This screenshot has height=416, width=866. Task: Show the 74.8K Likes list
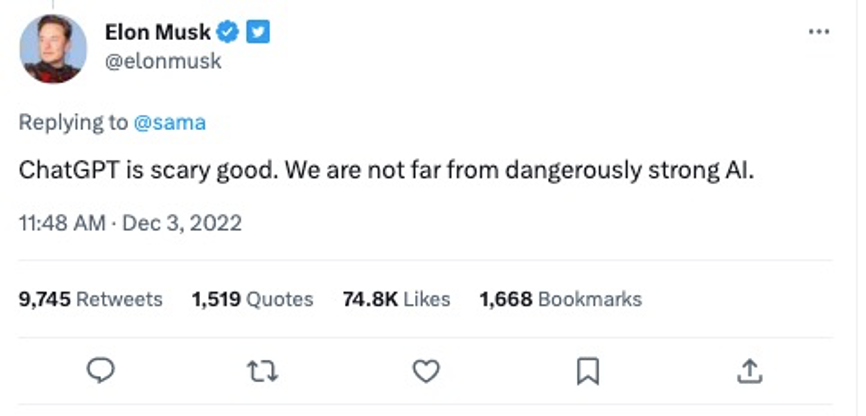tap(396, 299)
